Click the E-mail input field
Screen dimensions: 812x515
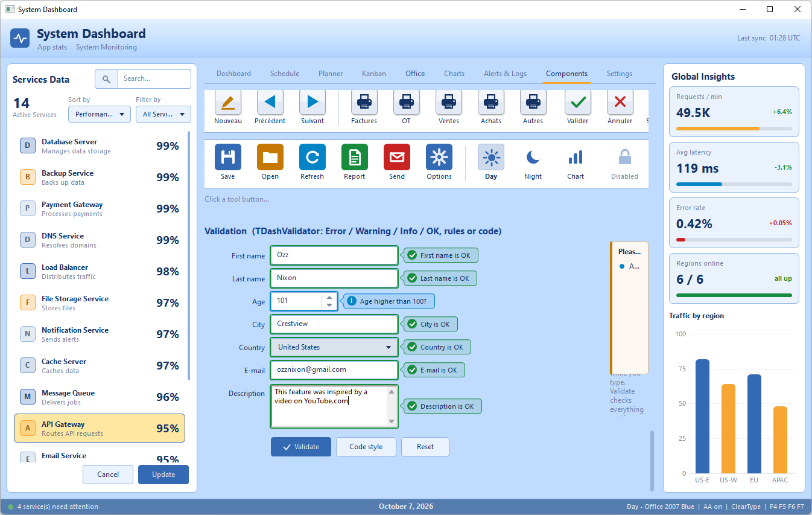pos(334,369)
